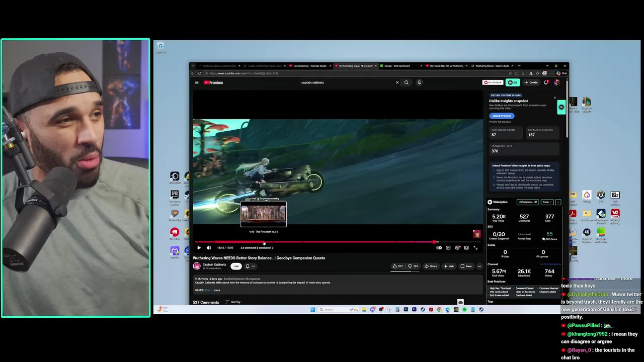Open a new browser tab
Image resolution: width=644 pixels, height=362 pixels.
point(519,66)
